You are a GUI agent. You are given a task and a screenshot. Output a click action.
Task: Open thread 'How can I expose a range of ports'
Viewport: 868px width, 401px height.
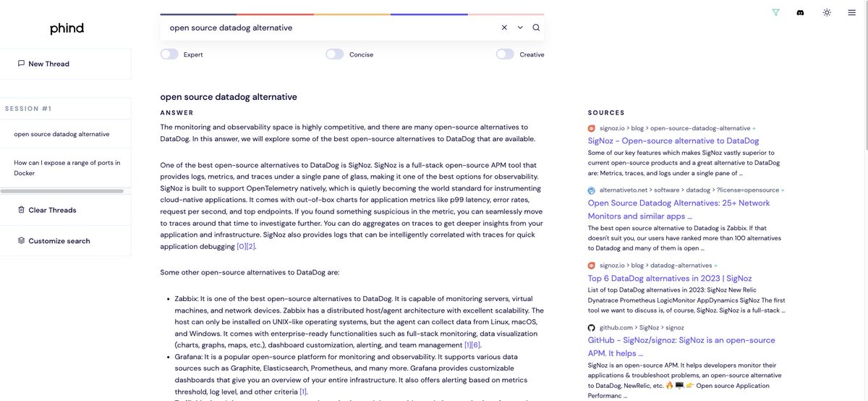click(x=65, y=168)
